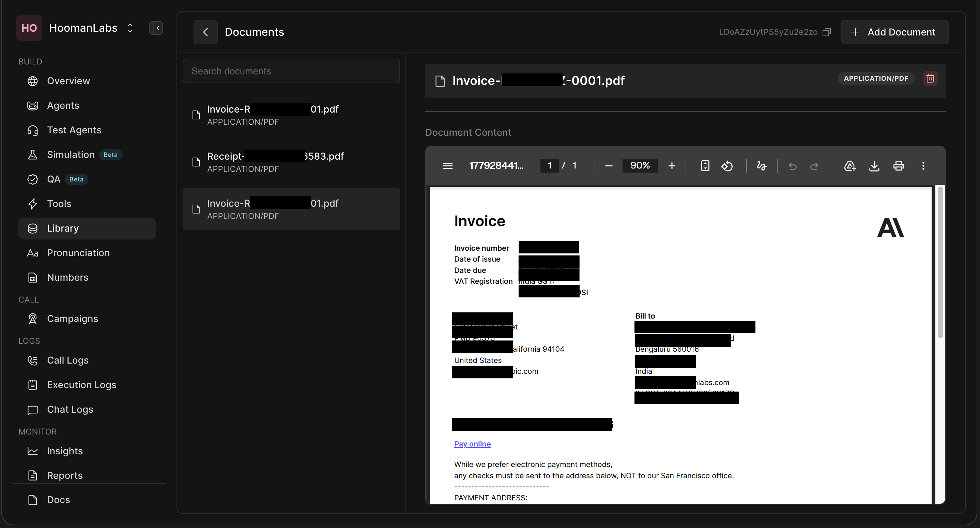Click the fit to page icon
This screenshot has width=980, height=528.
pyautogui.click(x=705, y=165)
